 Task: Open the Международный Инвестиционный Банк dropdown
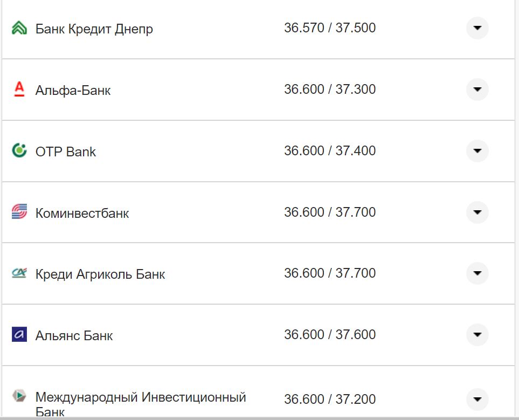click(x=476, y=399)
